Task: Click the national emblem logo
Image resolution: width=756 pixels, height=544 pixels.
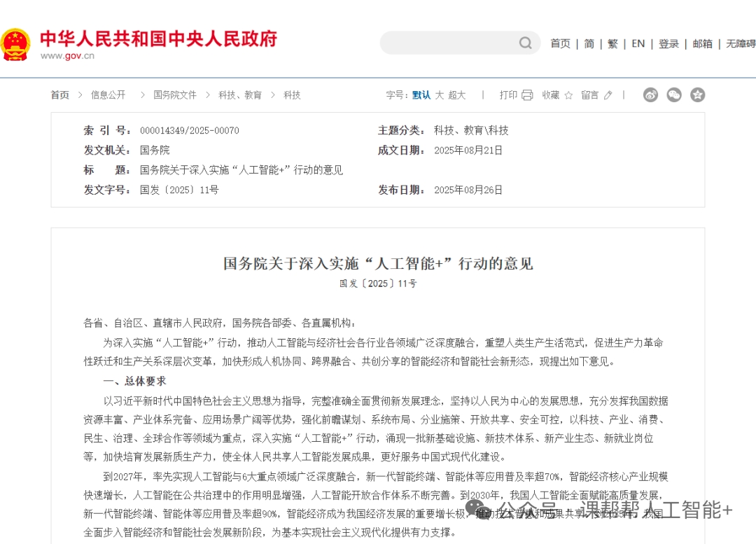Action: click(15, 43)
